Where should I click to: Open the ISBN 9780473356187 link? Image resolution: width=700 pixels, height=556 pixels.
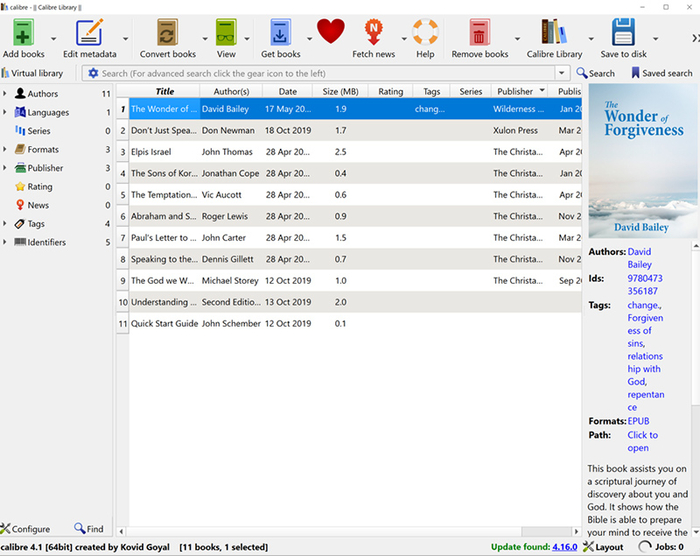[x=645, y=284]
